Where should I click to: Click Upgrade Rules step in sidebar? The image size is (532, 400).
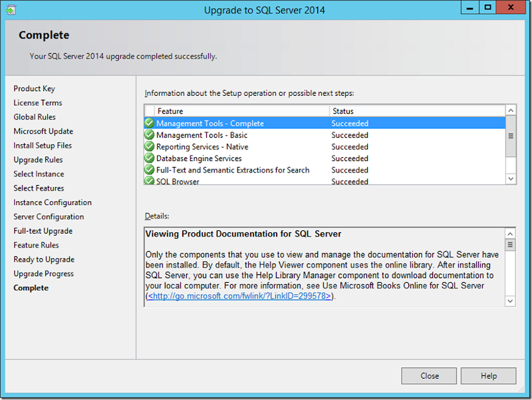38,160
